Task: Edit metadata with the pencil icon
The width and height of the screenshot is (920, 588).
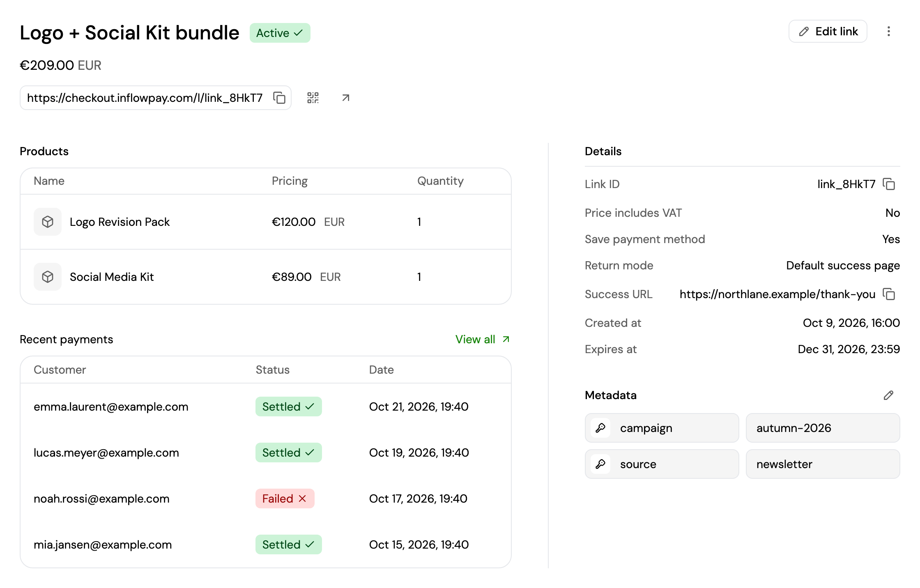Action: tap(888, 395)
